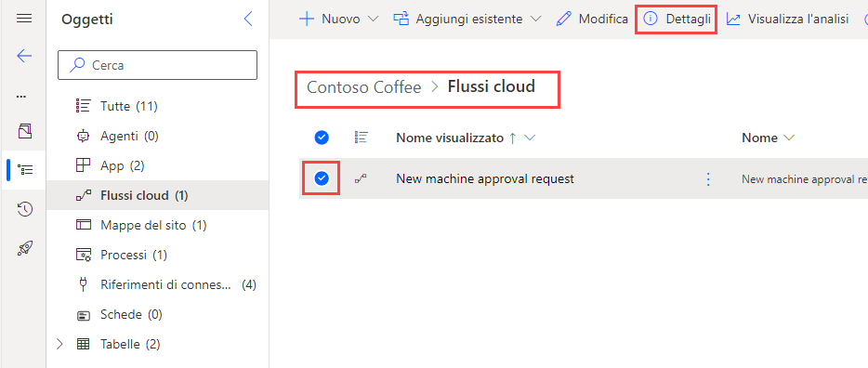Collapse the Oggetti panel chevron
The height and width of the screenshot is (368, 868).
point(248,20)
